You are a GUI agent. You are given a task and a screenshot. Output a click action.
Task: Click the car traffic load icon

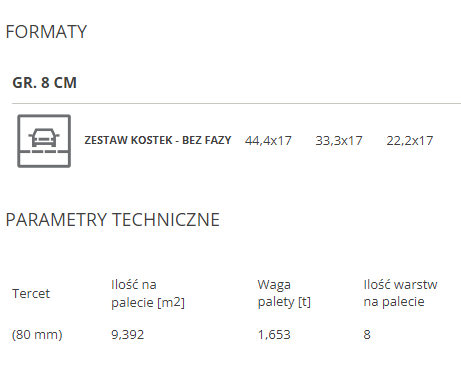click(x=44, y=141)
